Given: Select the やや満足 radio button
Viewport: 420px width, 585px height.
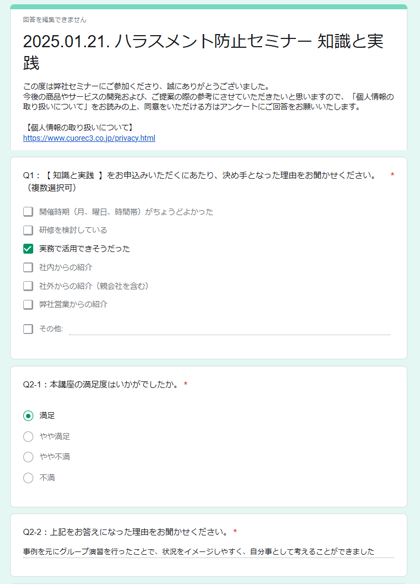Looking at the screenshot, I should click(28, 437).
